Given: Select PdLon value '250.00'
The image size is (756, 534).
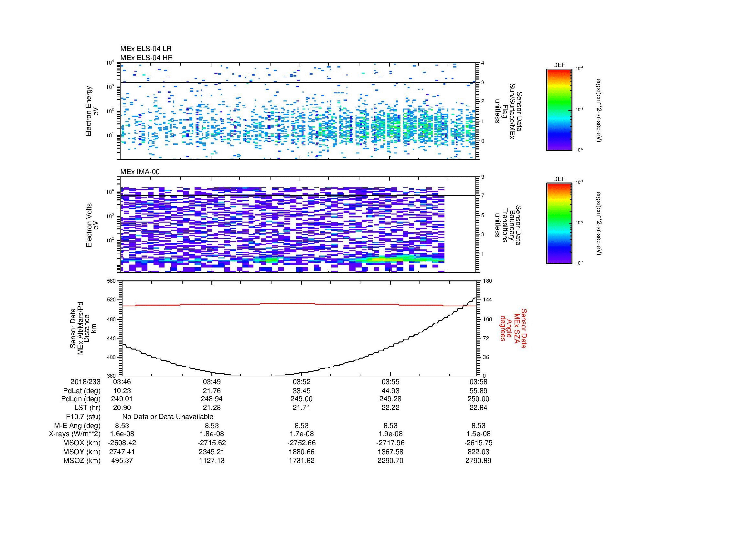Looking at the screenshot, I should (x=478, y=399).
